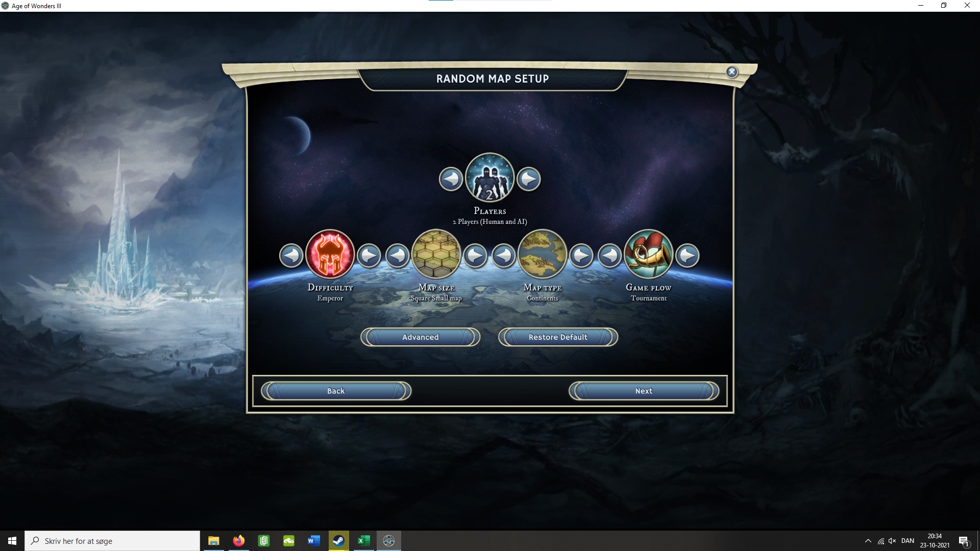Click the 'Map size' heading label
The height and width of the screenshot is (551, 980).
436,288
